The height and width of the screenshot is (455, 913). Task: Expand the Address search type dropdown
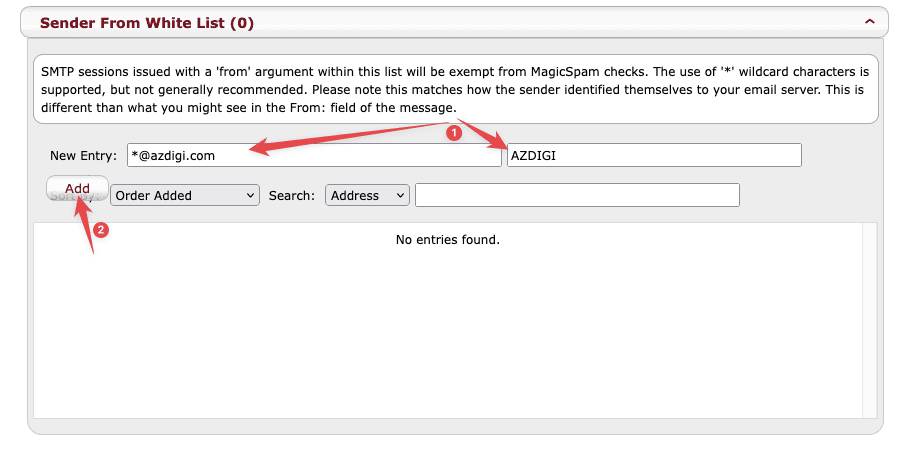[367, 196]
